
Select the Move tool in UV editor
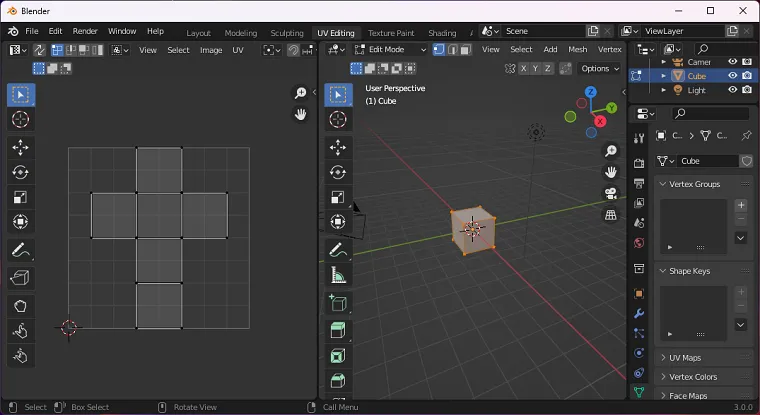tap(20, 147)
